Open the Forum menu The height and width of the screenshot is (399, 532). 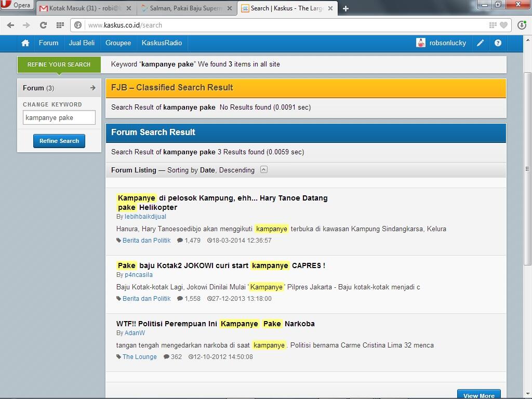click(48, 43)
